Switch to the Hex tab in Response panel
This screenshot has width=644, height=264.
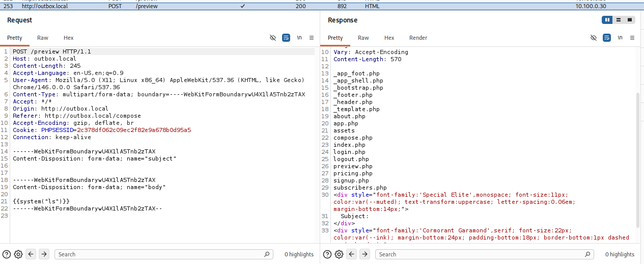(x=389, y=38)
